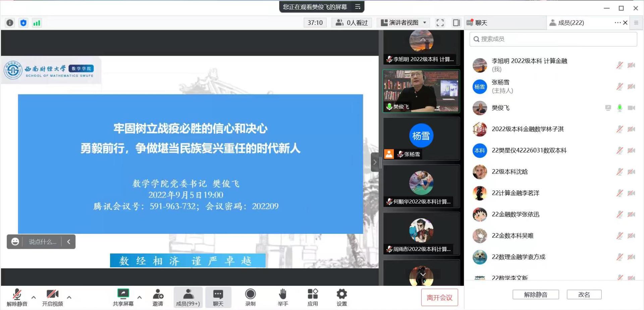Toggle the side panel layout icon
Viewport: 644px width, 310px height.
click(456, 23)
